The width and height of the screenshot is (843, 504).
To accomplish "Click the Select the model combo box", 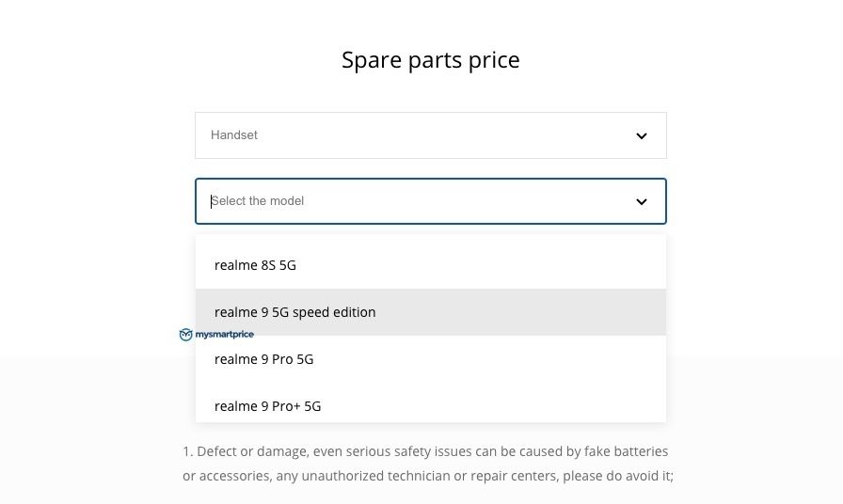I will (431, 201).
